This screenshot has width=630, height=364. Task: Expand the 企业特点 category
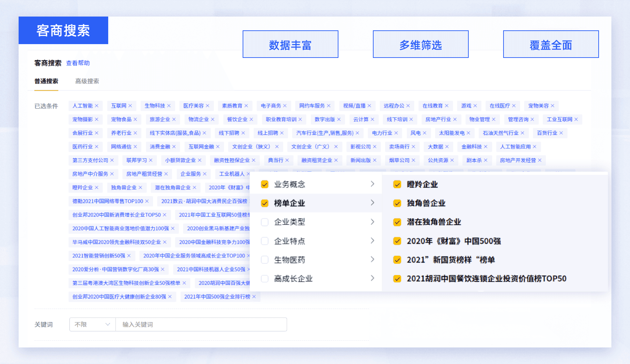373,241
